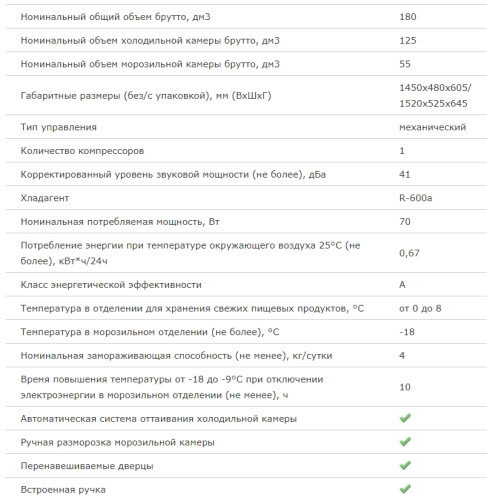Select the Хладагент row label

click(45, 198)
